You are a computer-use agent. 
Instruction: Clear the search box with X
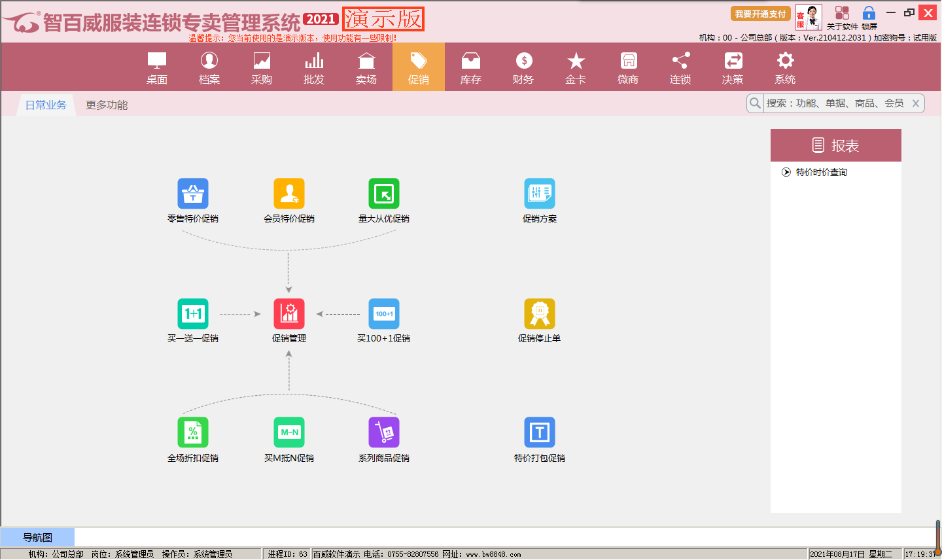(916, 103)
